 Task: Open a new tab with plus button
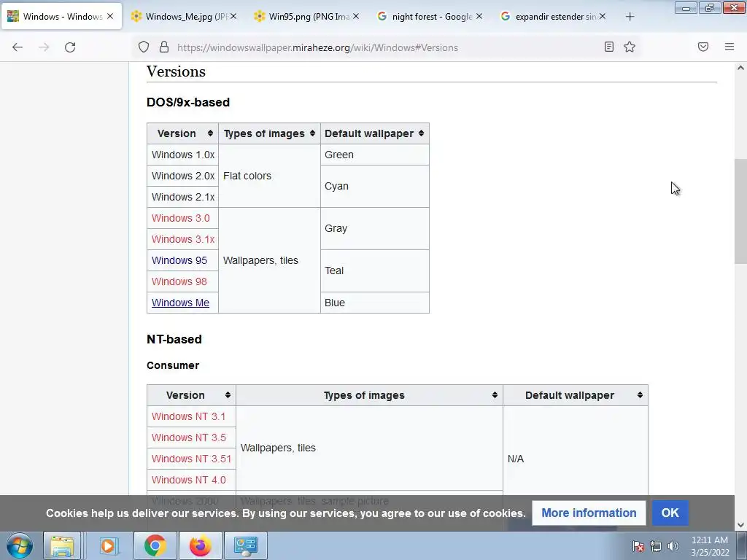[630, 17]
